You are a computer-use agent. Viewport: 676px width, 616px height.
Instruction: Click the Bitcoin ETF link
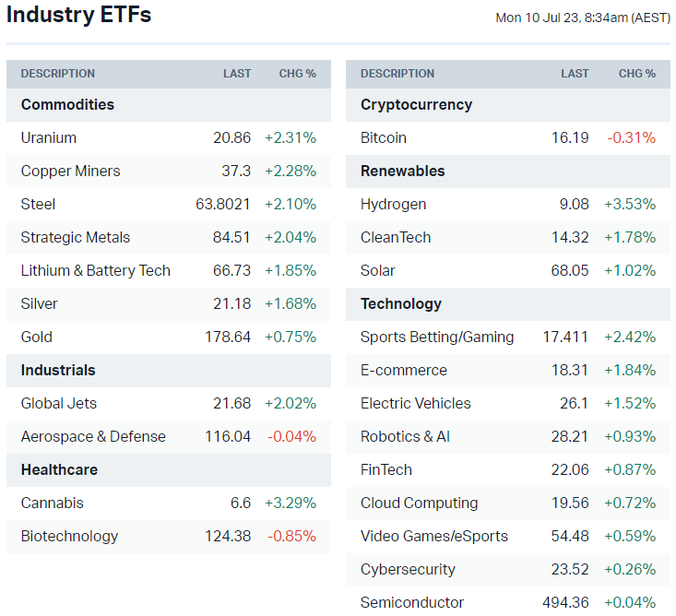[x=384, y=138]
